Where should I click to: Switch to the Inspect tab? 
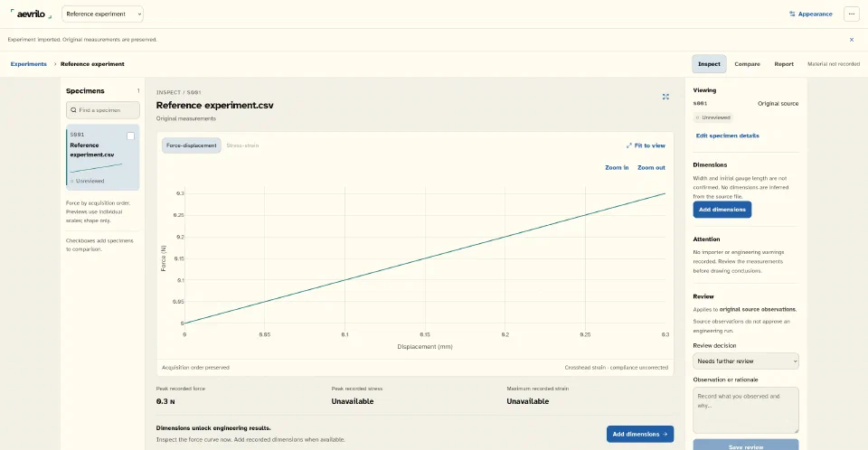tap(709, 64)
